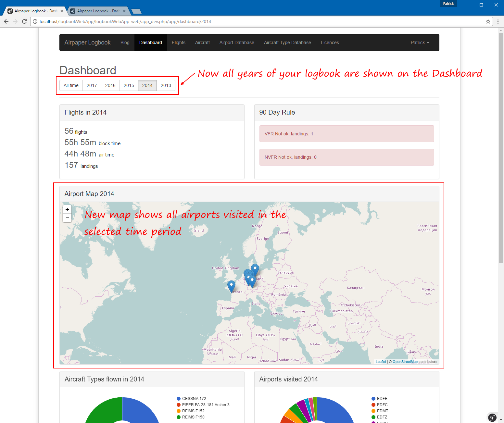Open the Chrome three-dot menu

point(498,21)
